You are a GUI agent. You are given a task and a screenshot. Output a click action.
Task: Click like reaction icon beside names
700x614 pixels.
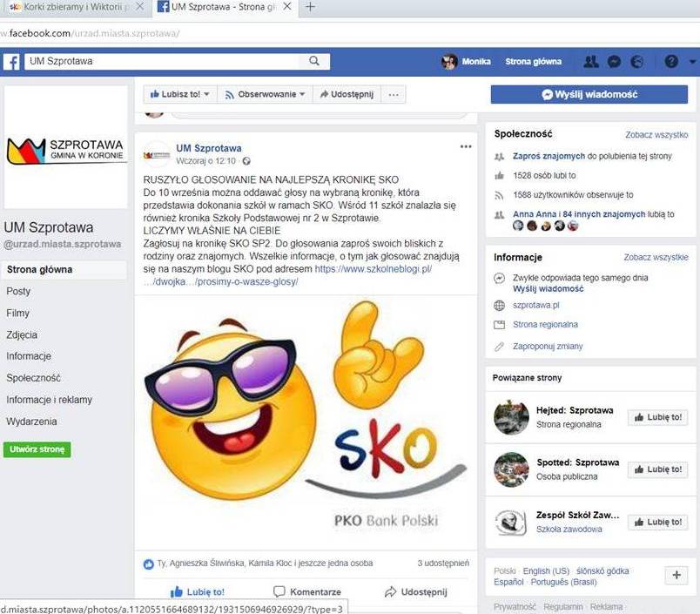pos(149,564)
